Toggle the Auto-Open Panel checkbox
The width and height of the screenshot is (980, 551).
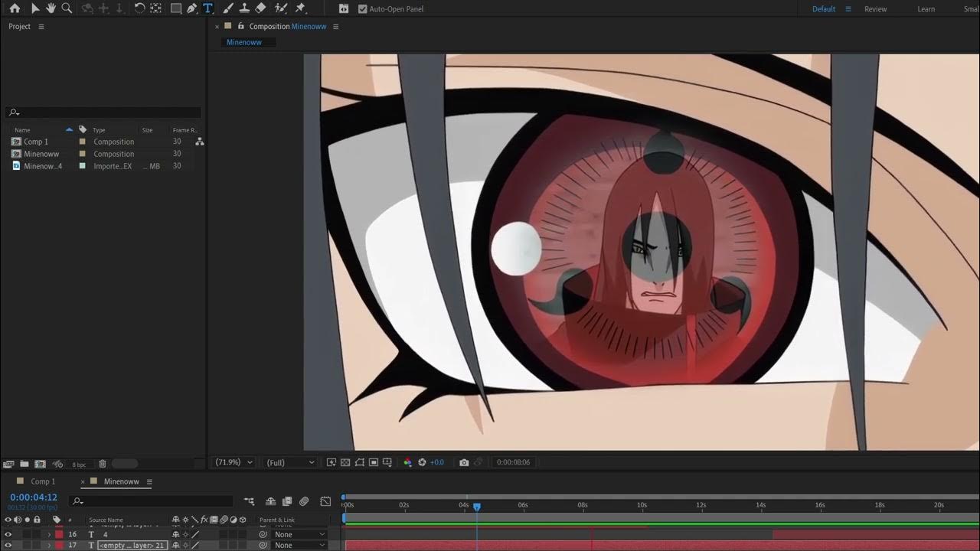coord(362,9)
